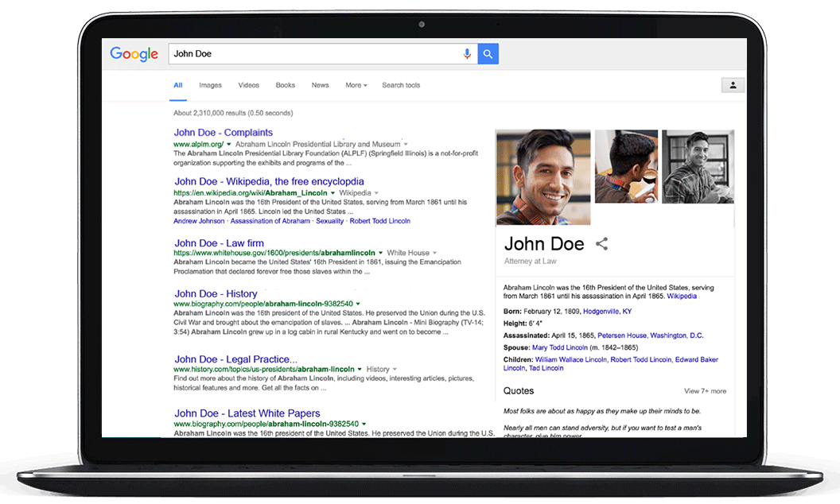The width and height of the screenshot is (840, 504).
Task: Click About 2,310,000 results text
Action: (233, 113)
